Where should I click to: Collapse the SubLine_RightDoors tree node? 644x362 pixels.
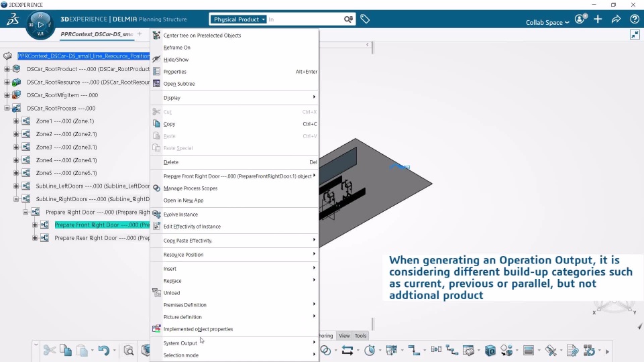coord(16,199)
